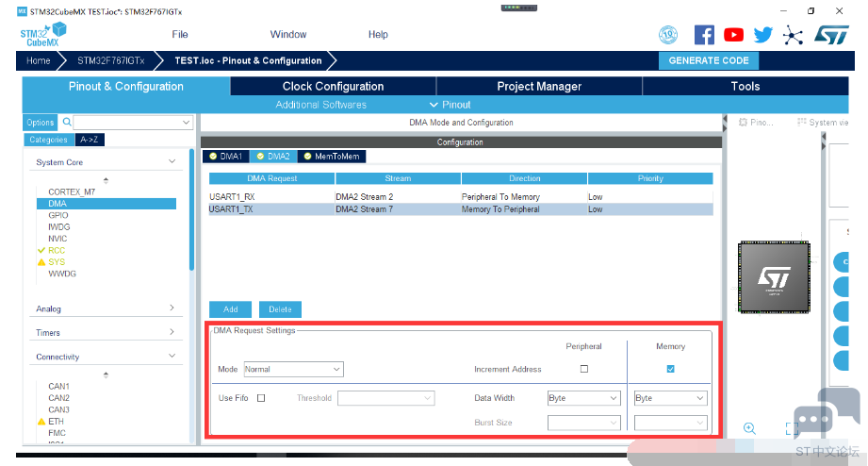The image size is (868, 466).
Task: Select GPIO in the System Core list
Action: (x=58, y=215)
